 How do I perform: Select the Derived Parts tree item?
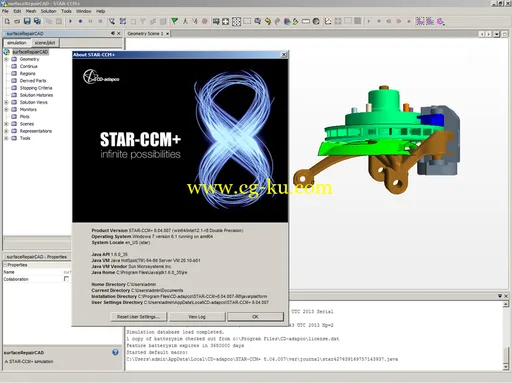(33, 81)
